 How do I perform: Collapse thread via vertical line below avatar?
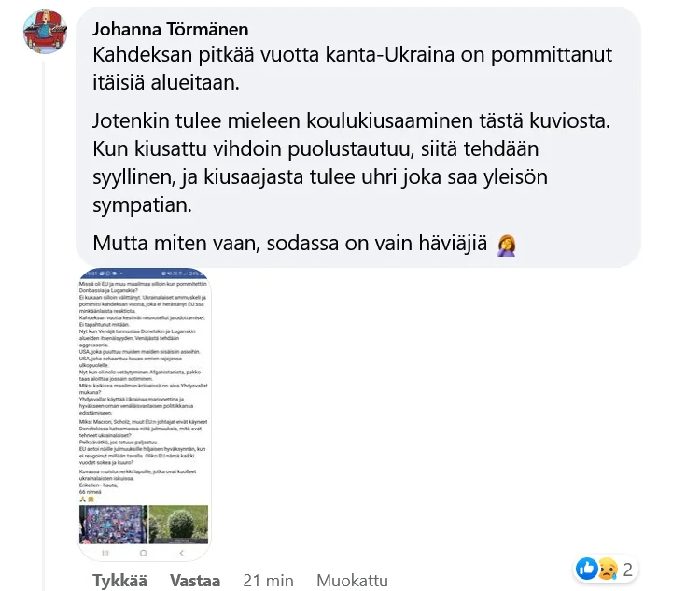click(44, 326)
